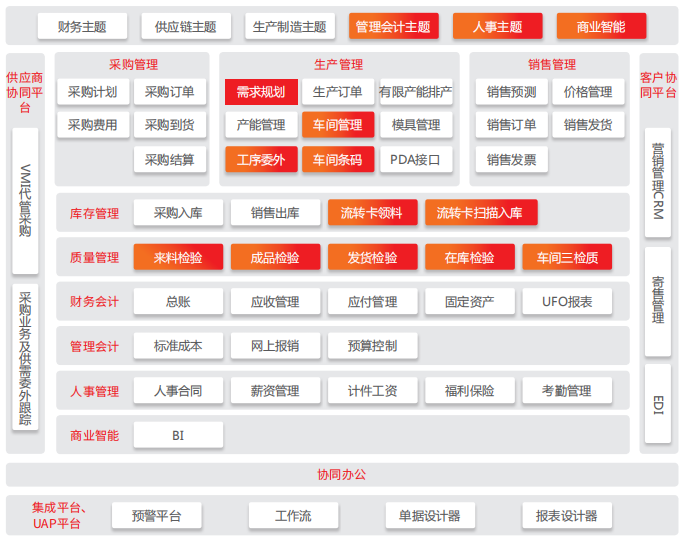Click the 考勤管理 button
The width and height of the screenshot is (687, 542).
pyautogui.click(x=567, y=391)
